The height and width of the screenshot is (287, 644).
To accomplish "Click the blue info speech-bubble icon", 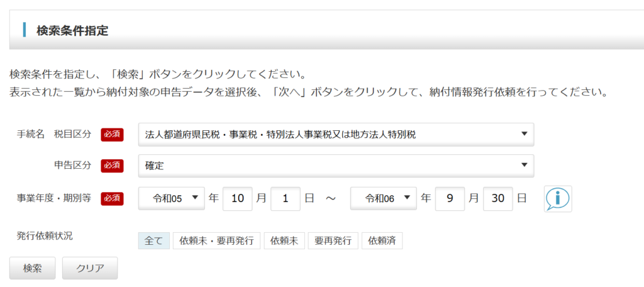I will tap(558, 199).
